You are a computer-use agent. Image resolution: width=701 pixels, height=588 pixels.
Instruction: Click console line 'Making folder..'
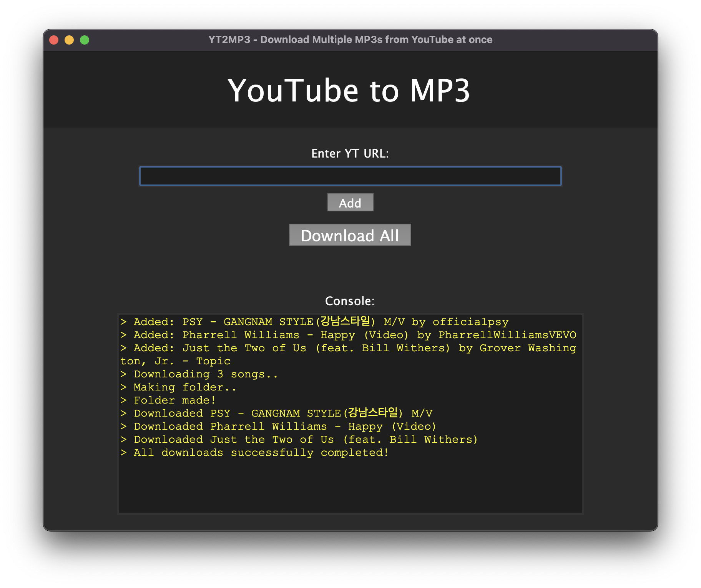coord(178,387)
